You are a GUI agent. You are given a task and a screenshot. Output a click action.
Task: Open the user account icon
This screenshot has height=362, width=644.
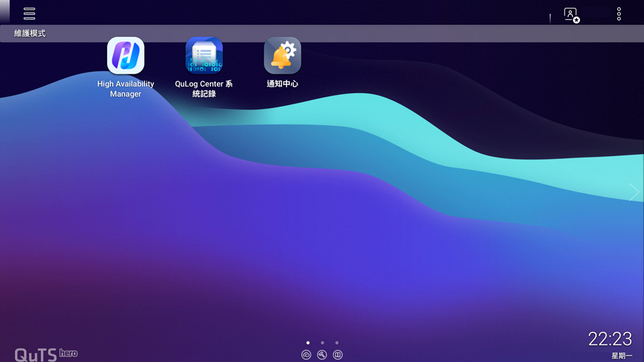pyautogui.click(x=572, y=15)
